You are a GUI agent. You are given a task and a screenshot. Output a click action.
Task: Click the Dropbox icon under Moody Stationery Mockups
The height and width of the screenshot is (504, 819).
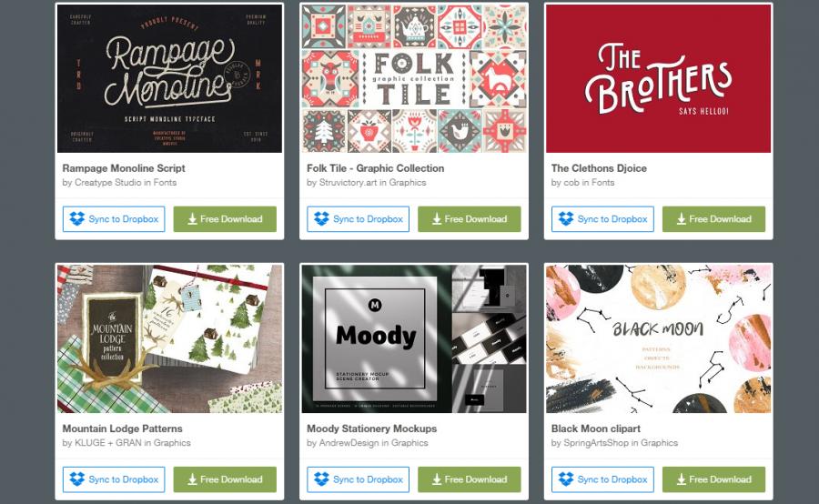tap(322, 479)
